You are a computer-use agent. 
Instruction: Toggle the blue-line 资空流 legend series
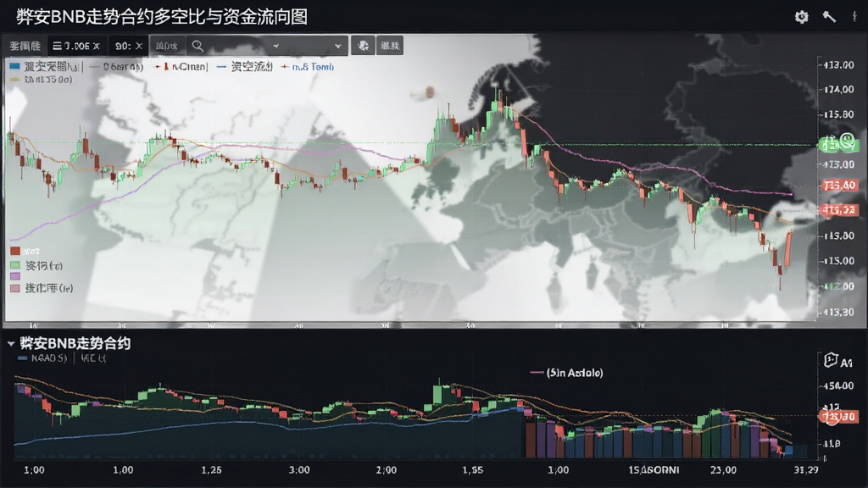pos(245,67)
